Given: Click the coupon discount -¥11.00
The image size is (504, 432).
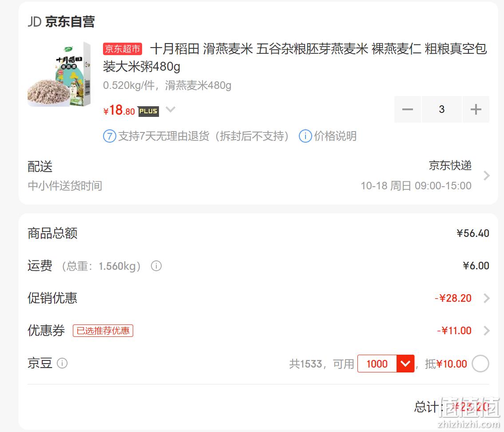Looking at the screenshot, I should click(x=454, y=331).
